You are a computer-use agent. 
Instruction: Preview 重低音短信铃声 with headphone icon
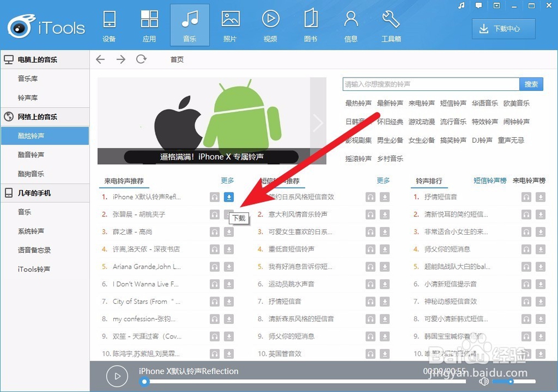click(371, 249)
